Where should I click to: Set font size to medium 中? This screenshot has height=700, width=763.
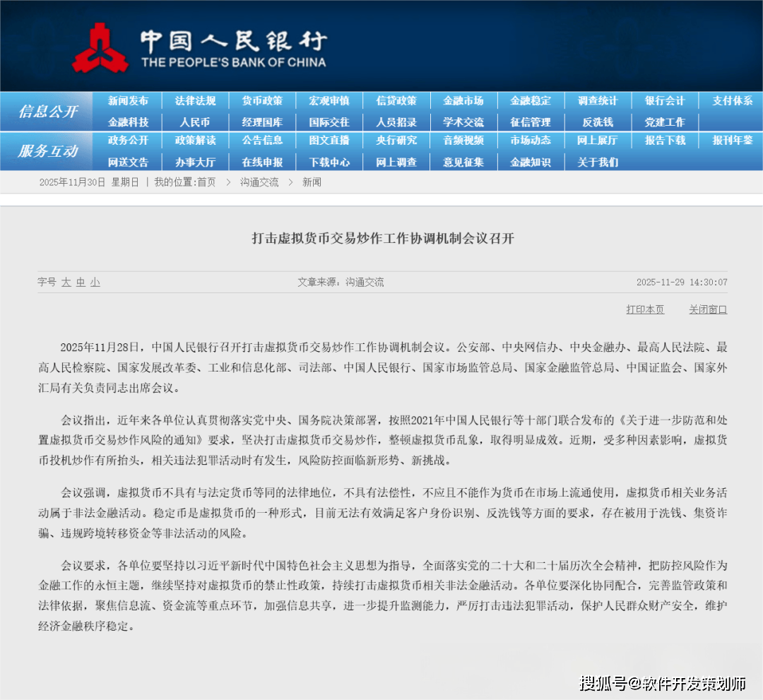[x=81, y=282]
